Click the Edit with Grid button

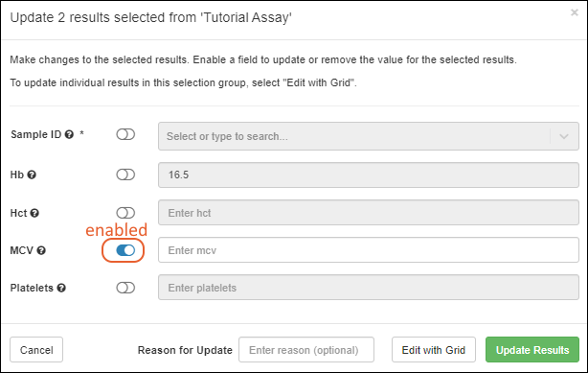click(x=434, y=350)
